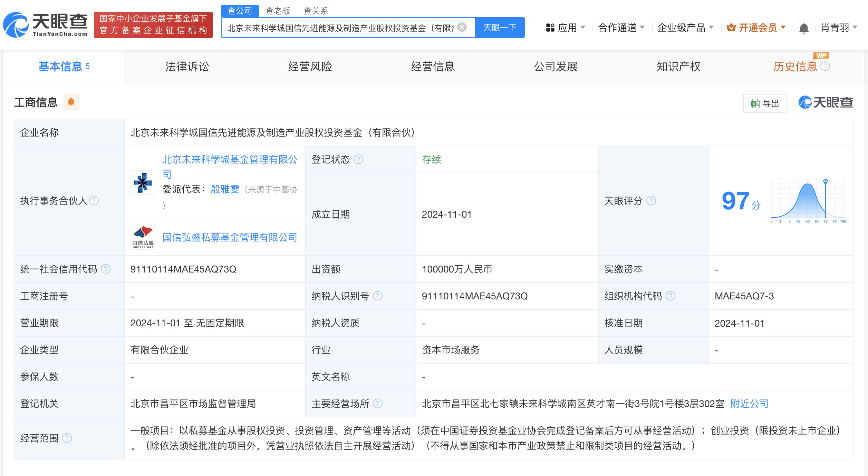Switch to the 知识产权 tab
The width and height of the screenshot is (868, 476).
678,66
